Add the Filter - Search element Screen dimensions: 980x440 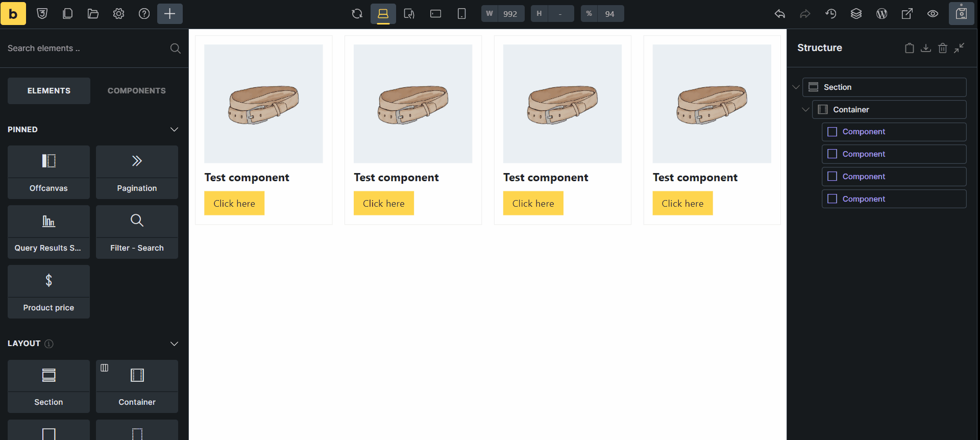pos(137,232)
